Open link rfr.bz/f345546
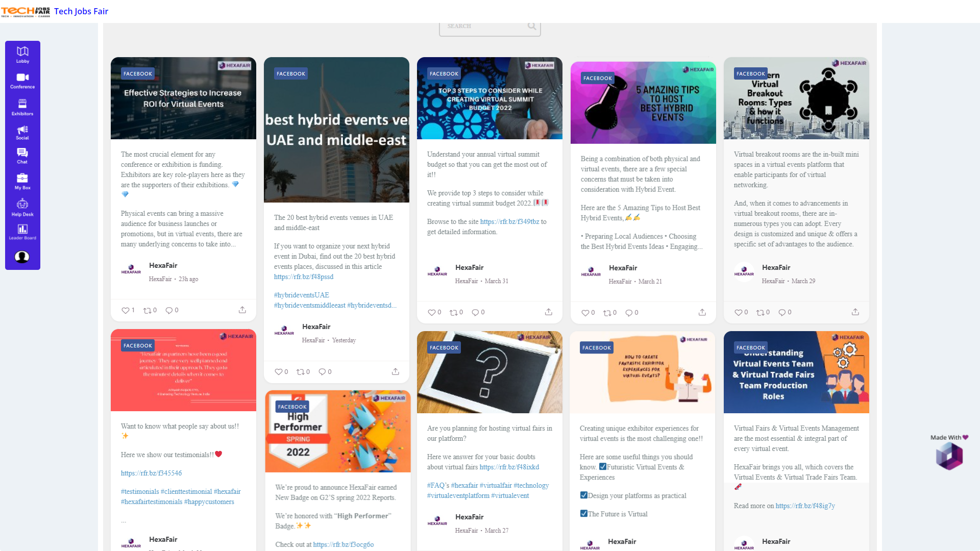Screen dimensions: 980x551 [x=151, y=473]
